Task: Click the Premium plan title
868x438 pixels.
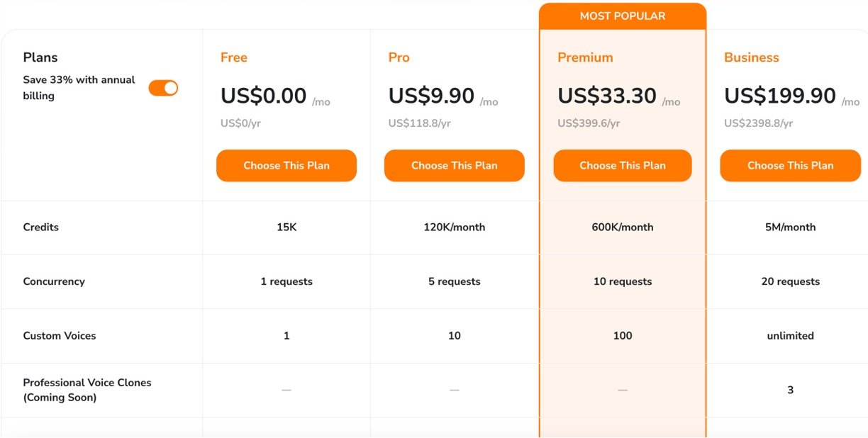Action: 585,57
